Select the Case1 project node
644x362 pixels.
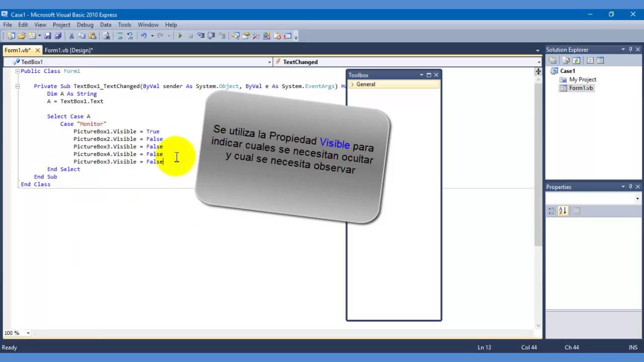point(568,71)
